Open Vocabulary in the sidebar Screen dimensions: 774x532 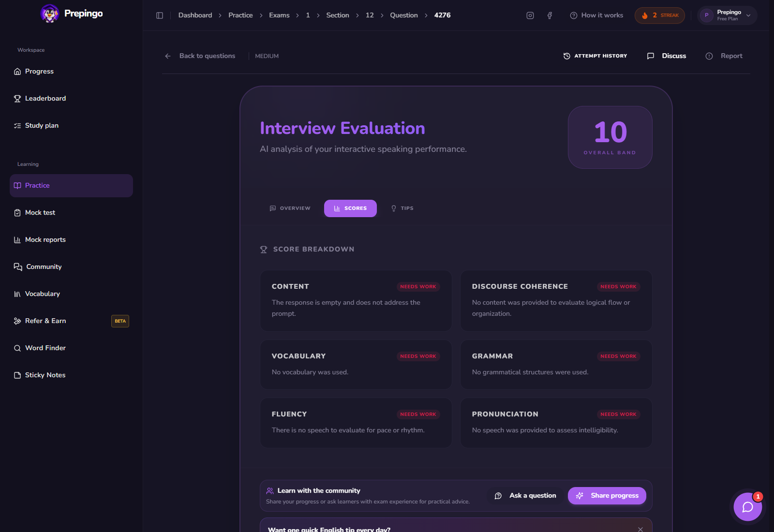(x=71, y=294)
